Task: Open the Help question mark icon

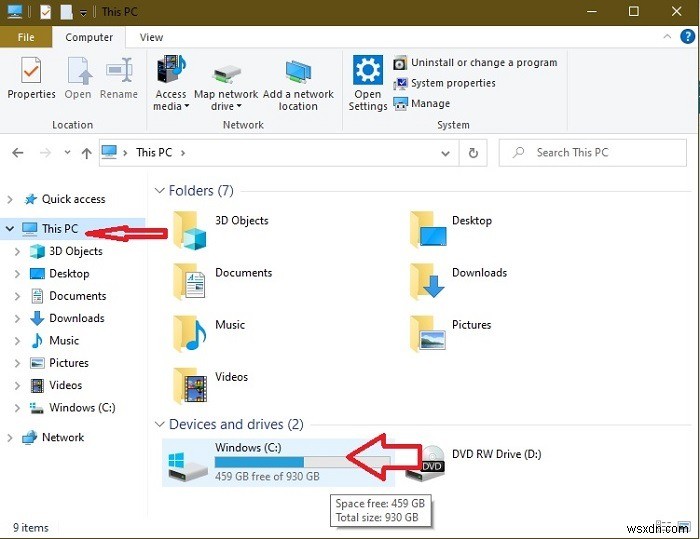Action: click(x=688, y=37)
